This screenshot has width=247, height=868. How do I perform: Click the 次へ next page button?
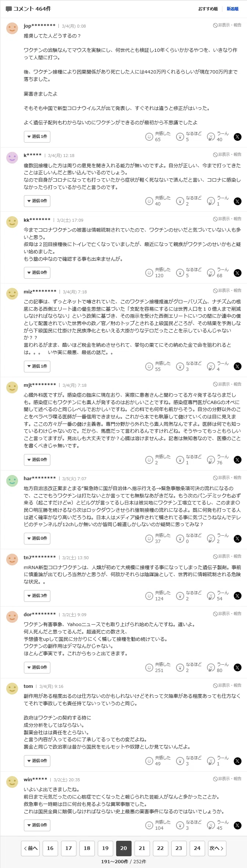(217, 848)
